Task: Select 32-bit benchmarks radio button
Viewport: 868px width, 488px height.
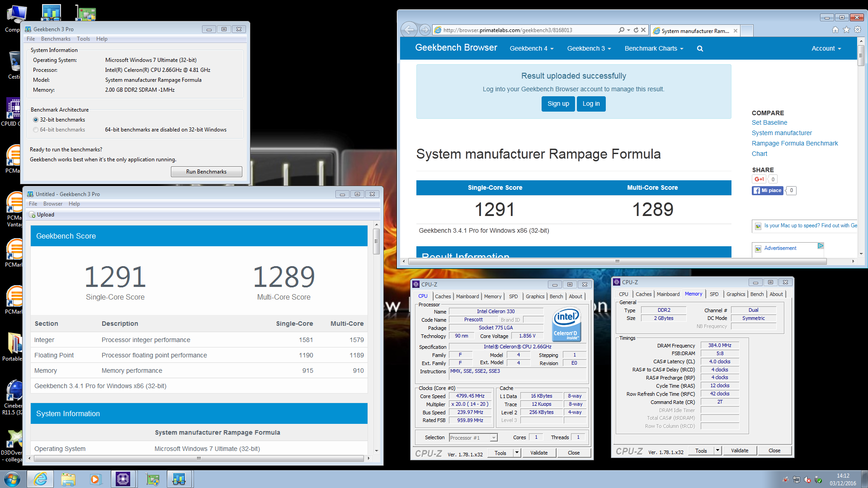Action: coord(36,120)
